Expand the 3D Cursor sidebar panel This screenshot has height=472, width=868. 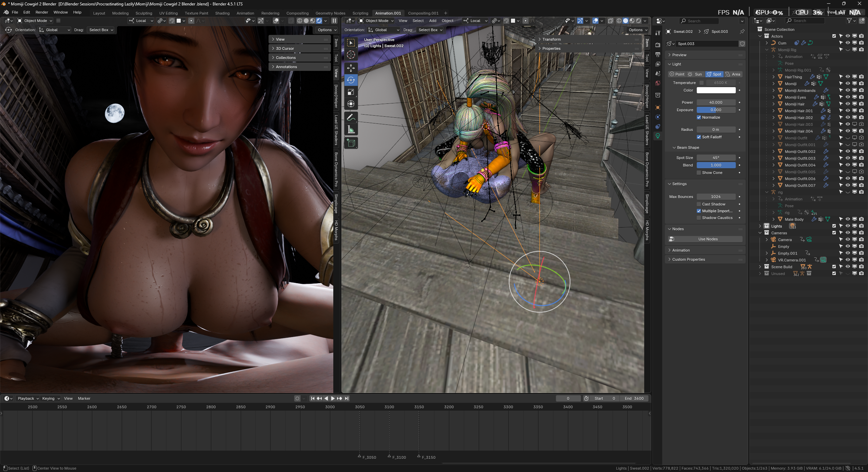point(300,48)
